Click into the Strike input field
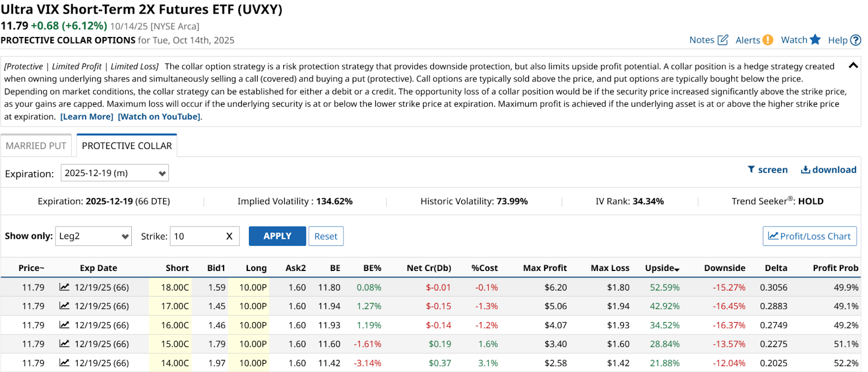 click(x=195, y=236)
